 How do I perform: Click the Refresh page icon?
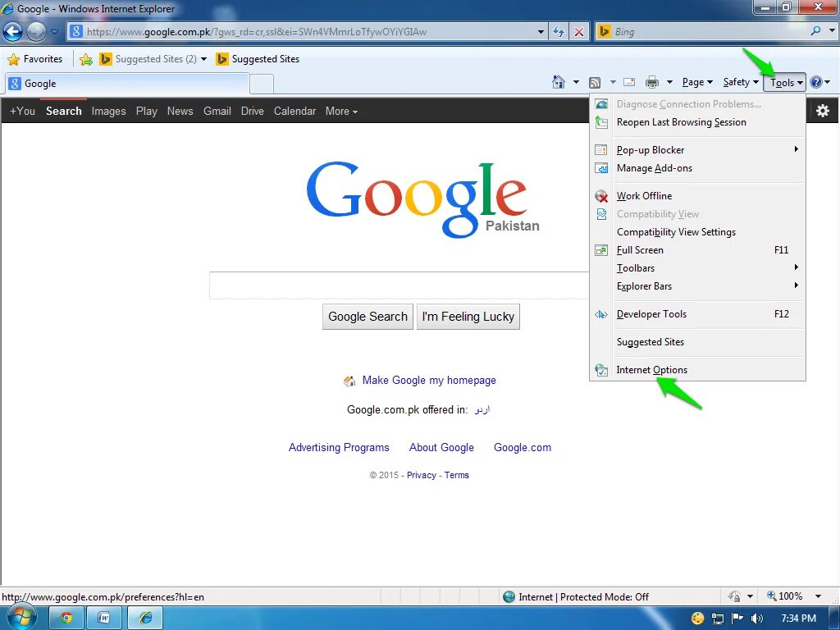pyautogui.click(x=558, y=32)
